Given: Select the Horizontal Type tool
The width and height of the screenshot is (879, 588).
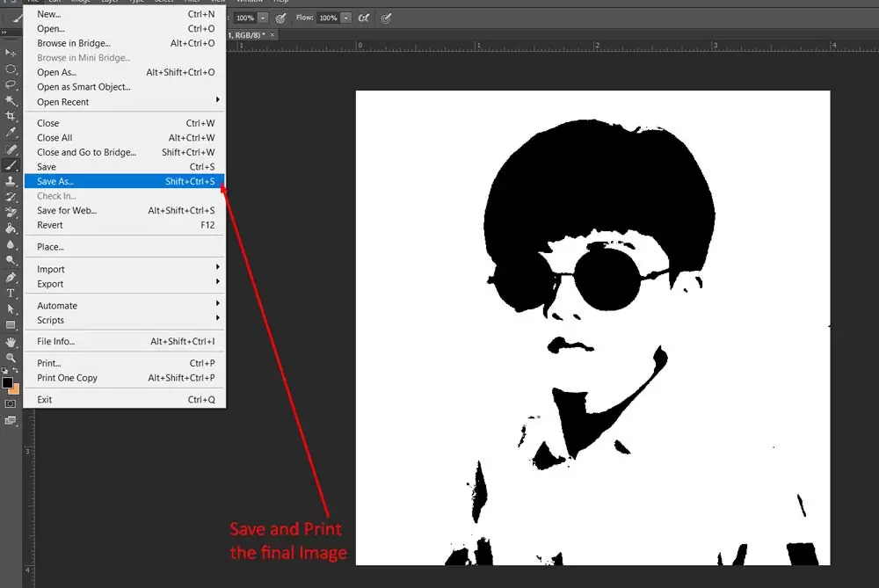Looking at the screenshot, I should tap(11, 293).
